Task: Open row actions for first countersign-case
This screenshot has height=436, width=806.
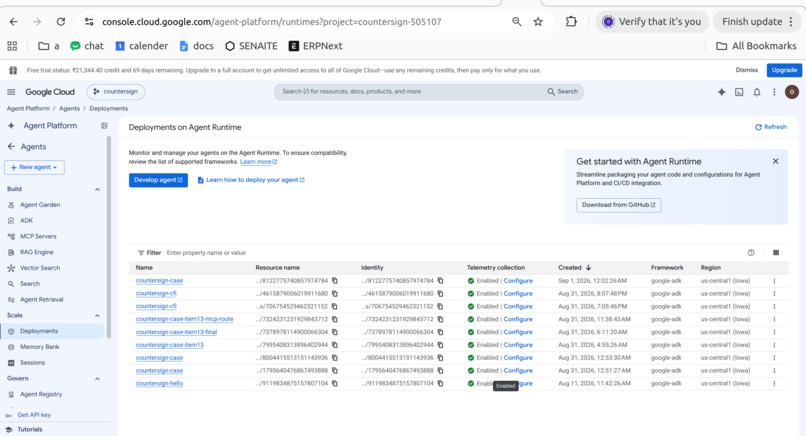Action: pyautogui.click(x=774, y=281)
